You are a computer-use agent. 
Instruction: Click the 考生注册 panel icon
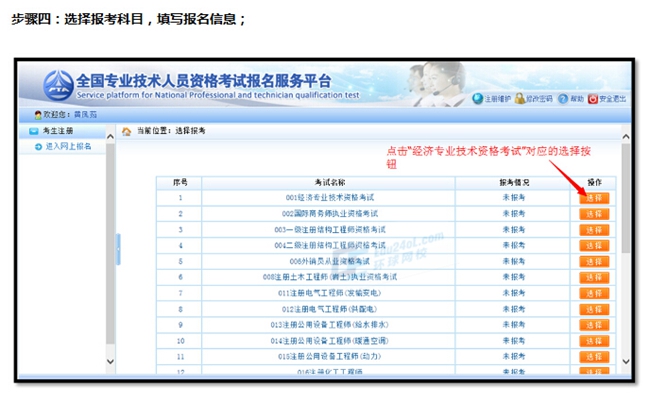(x=34, y=131)
